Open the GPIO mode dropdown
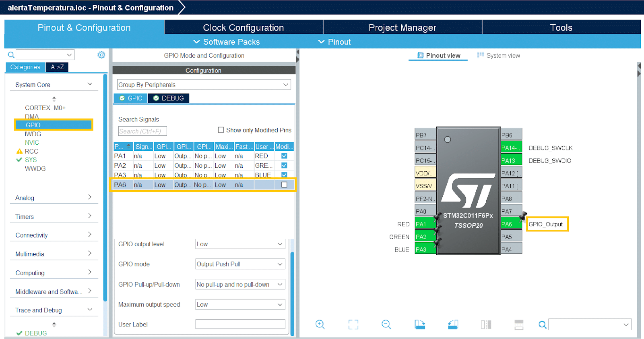Viewport: 644px width, 339px height. 240,264
